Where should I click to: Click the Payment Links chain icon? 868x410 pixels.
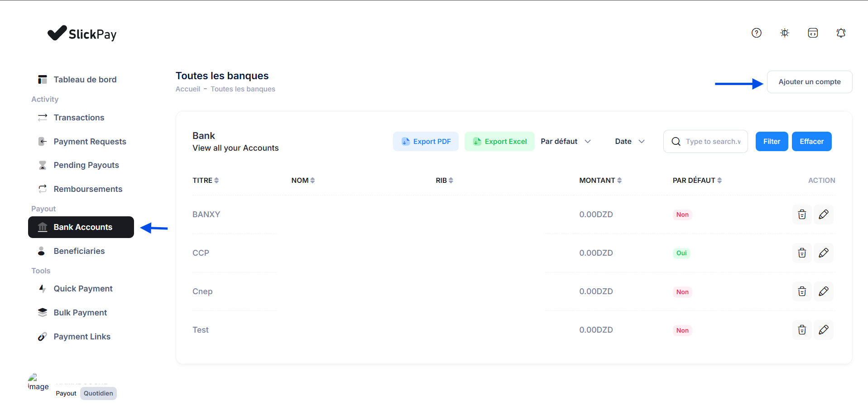coord(42,336)
